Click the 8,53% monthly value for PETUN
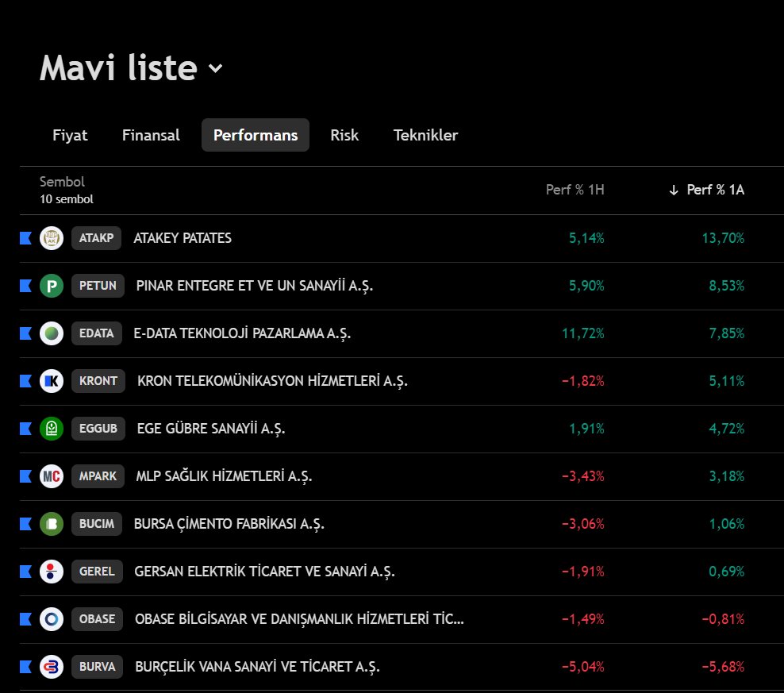 click(x=727, y=286)
